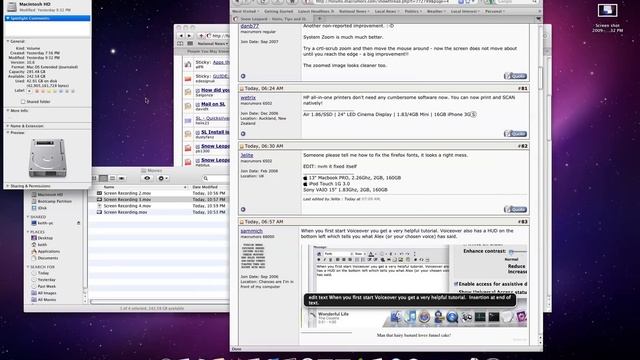Click the no-label X option in Label row
The width and height of the screenshot is (640, 360).
pyautogui.click(x=29, y=91)
